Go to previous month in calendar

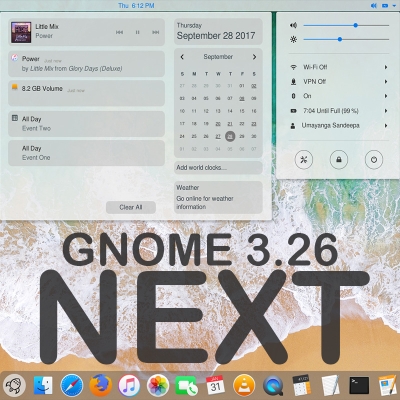pos(182,57)
